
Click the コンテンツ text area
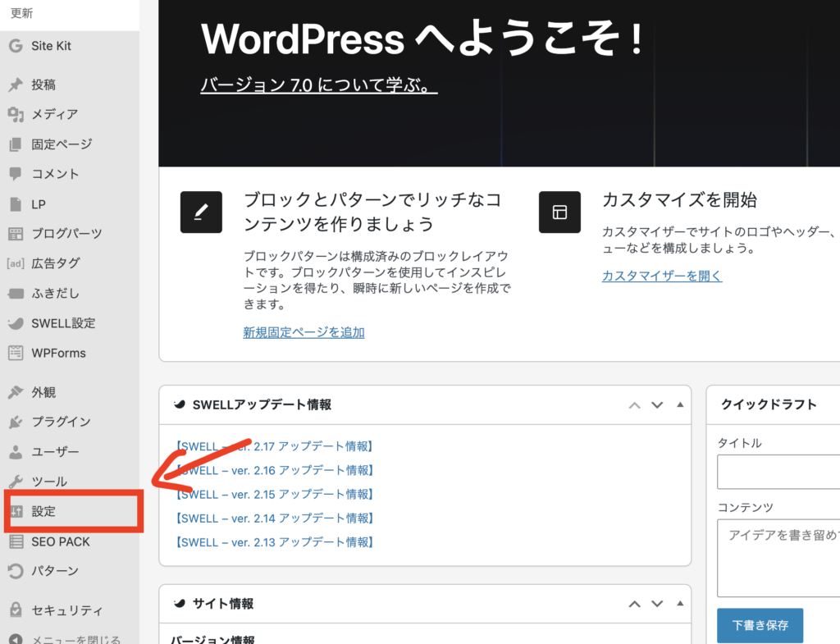click(778, 558)
